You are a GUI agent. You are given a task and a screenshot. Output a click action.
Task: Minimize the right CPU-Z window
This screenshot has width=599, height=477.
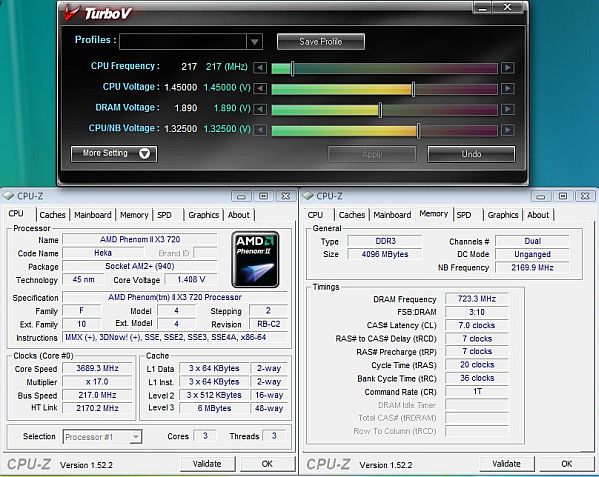[x=541, y=196]
